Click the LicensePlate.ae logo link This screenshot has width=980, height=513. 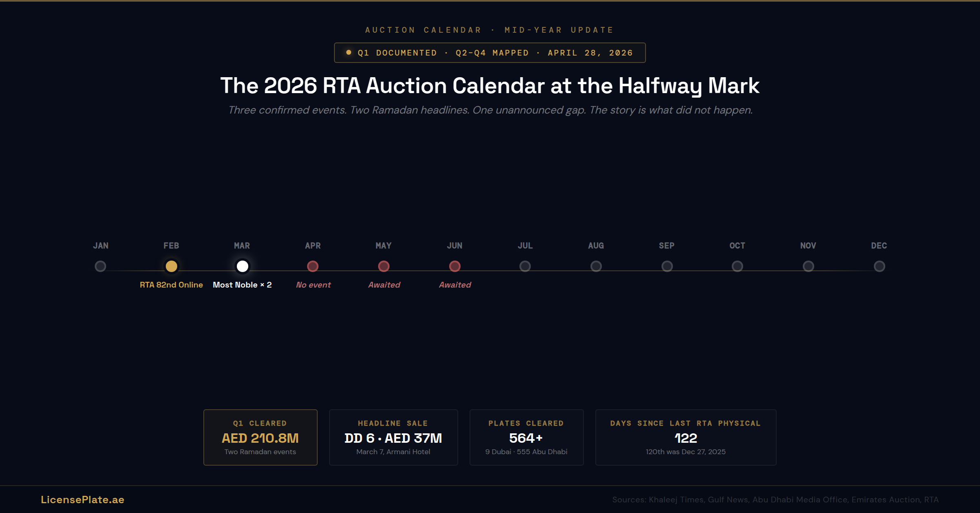tap(82, 500)
